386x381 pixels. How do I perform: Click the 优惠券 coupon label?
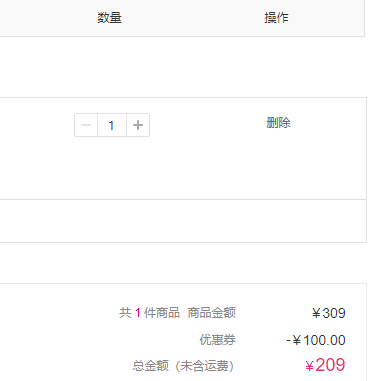pyautogui.click(x=218, y=340)
